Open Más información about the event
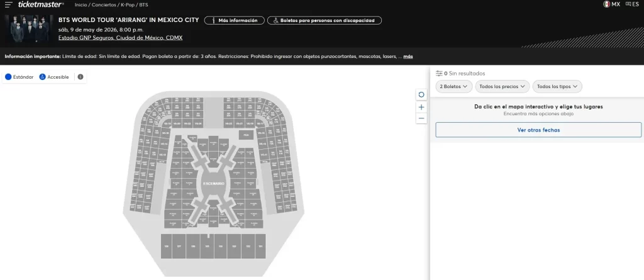 [234, 21]
